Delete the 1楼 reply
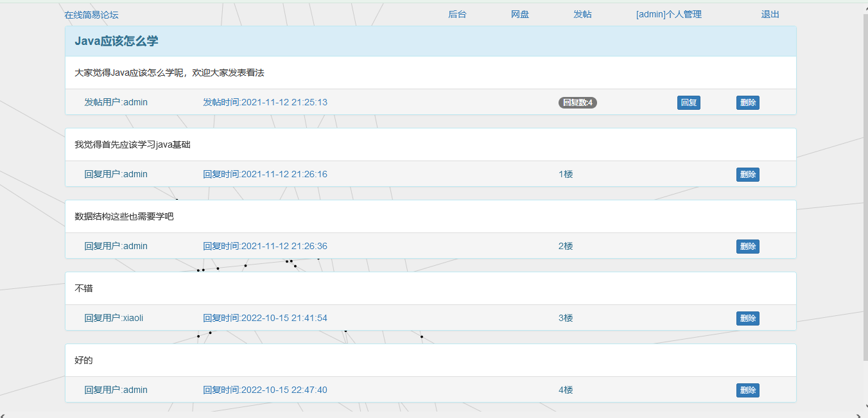 [x=747, y=175]
